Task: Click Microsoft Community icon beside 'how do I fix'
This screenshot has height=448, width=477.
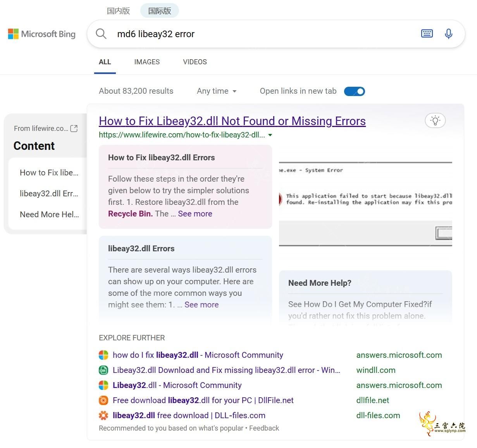Action: pos(103,355)
